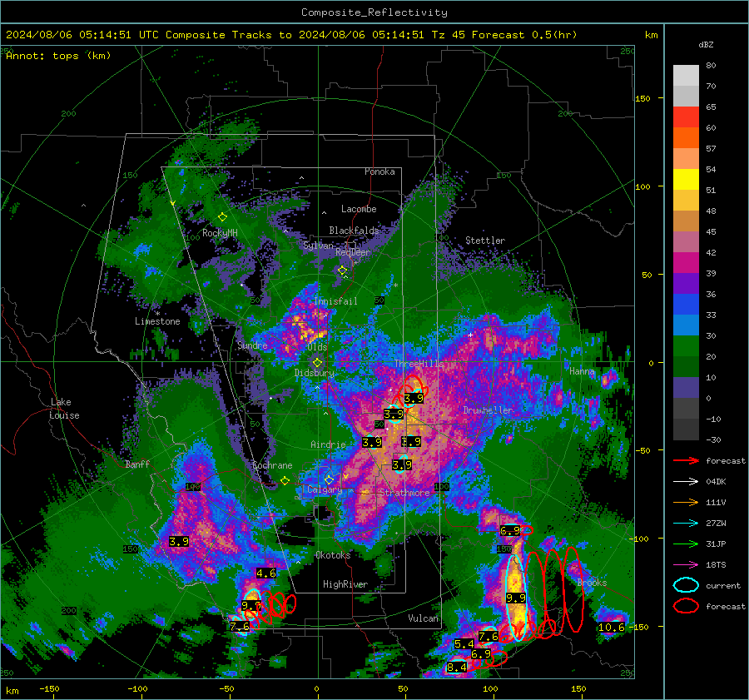749x700 pixels.
Task: Click the cyan current ellipse legend icon
Action: pyautogui.click(x=686, y=585)
